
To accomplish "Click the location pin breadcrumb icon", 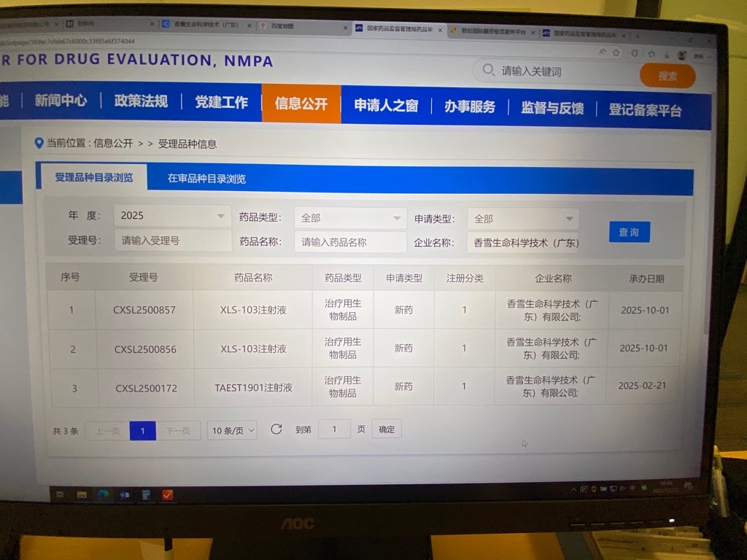I will coord(39,142).
